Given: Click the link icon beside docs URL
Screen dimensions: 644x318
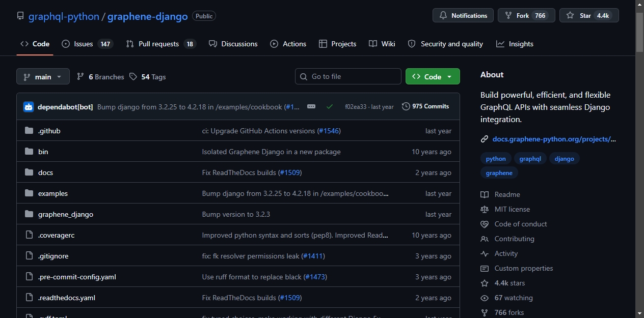Looking at the screenshot, I should [485, 139].
